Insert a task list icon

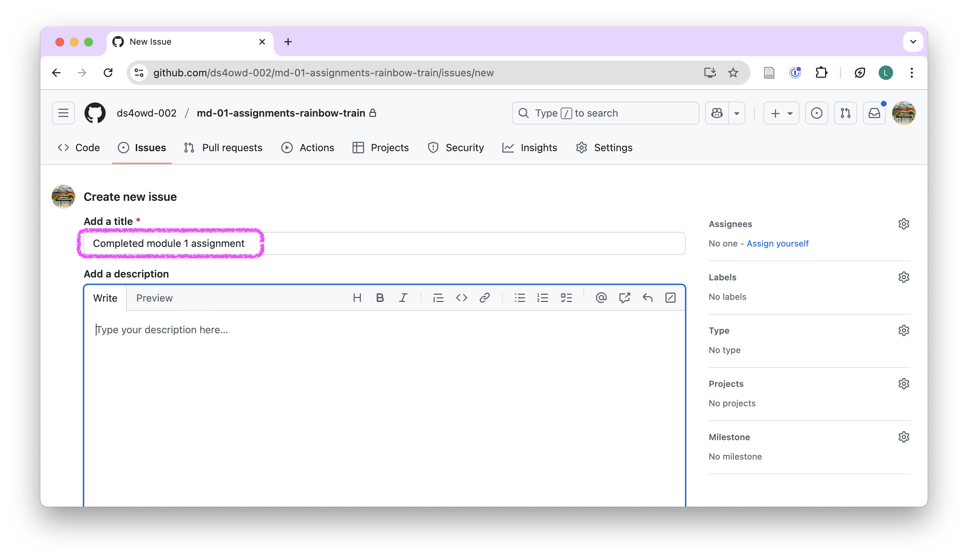(566, 298)
